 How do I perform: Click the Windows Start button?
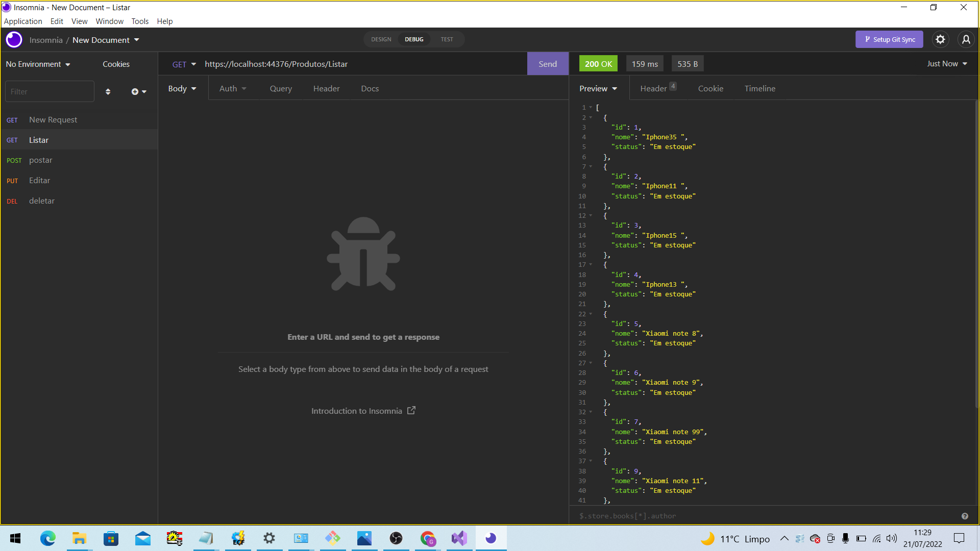(x=15, y=538)
